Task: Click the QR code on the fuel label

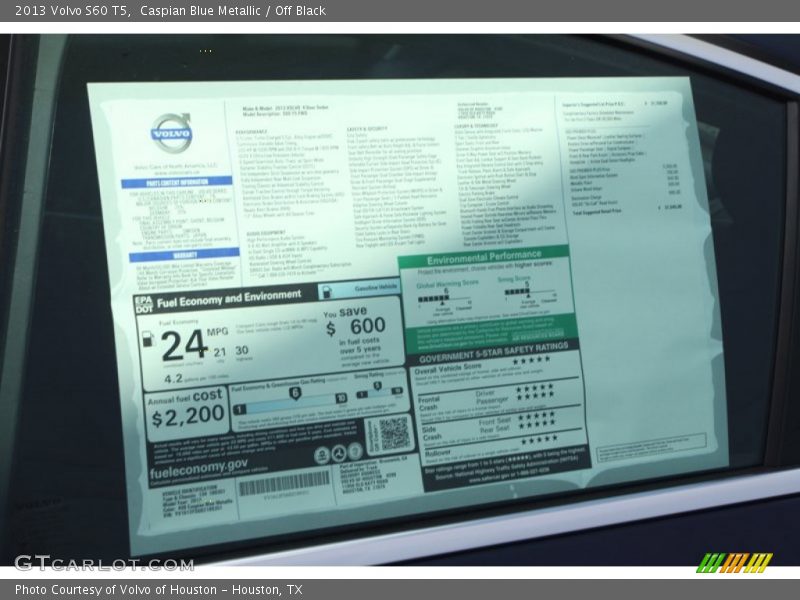Action: coord(393,433)
